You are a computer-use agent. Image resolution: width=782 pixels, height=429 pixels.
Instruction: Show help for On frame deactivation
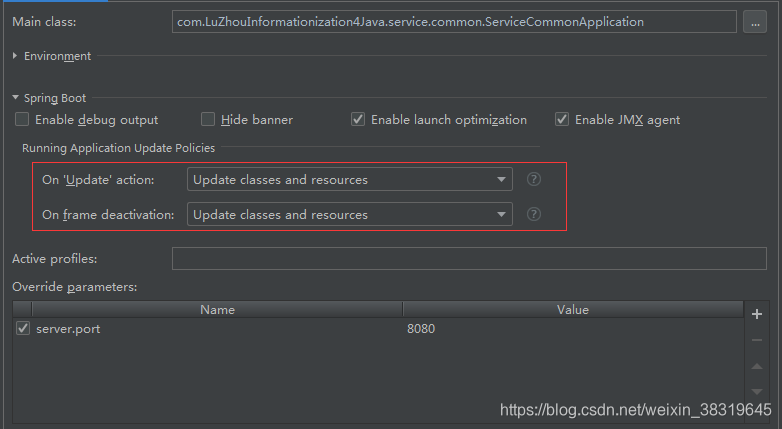534,214
